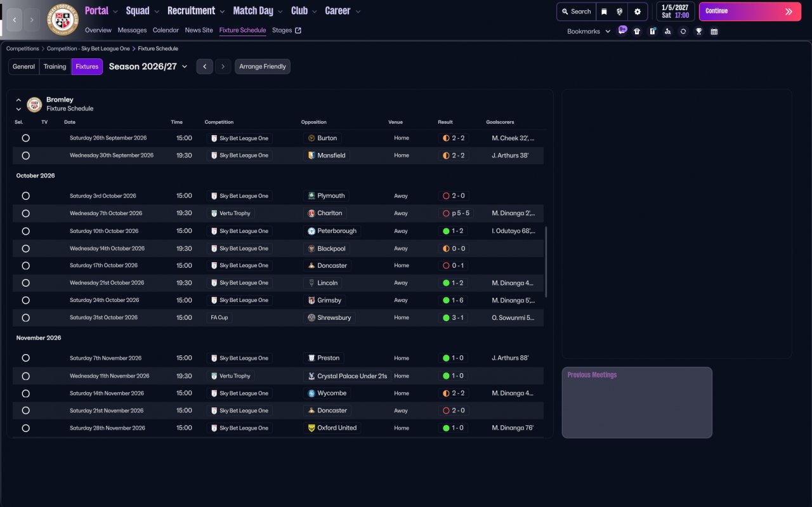Expand the Squad menu chevron
Image resolution: width=812 pixels, height=507 pixels.
(157, 11)
